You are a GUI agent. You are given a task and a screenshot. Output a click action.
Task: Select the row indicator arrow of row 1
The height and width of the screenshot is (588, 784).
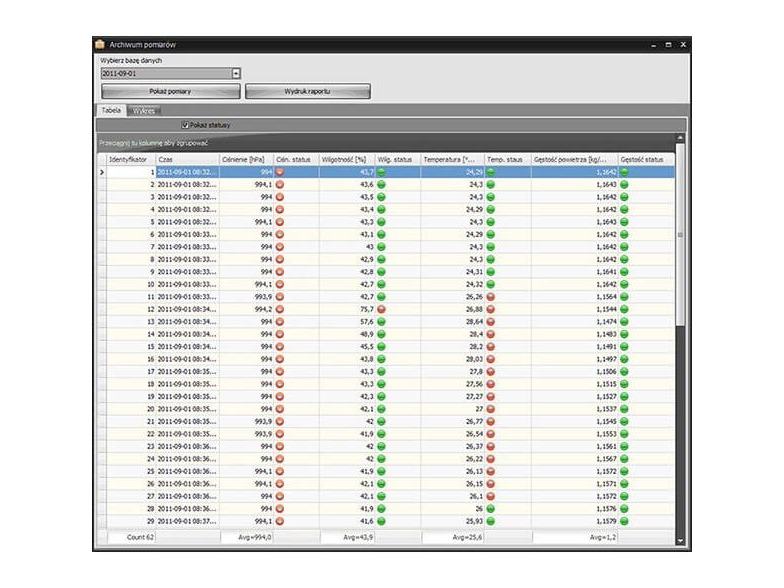(102, 172)
